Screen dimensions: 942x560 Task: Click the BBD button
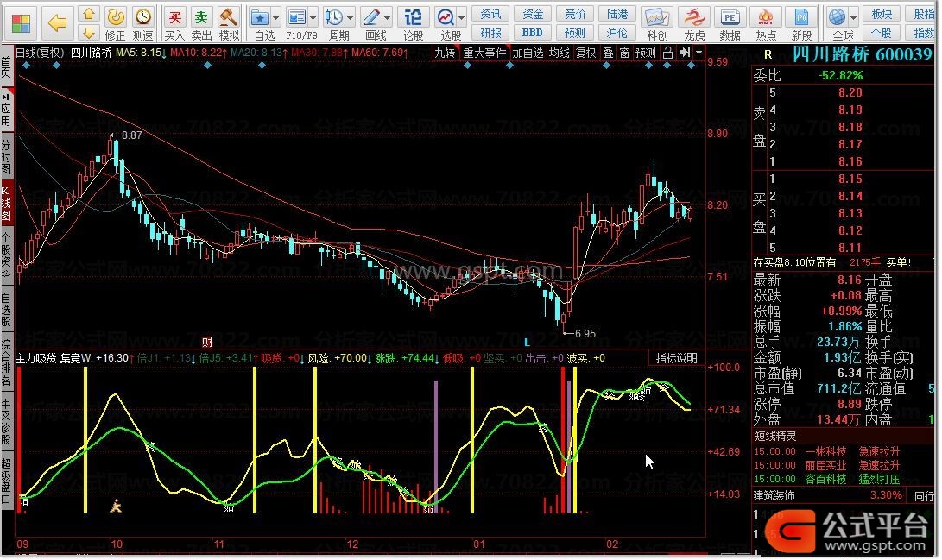pos(533,33)
